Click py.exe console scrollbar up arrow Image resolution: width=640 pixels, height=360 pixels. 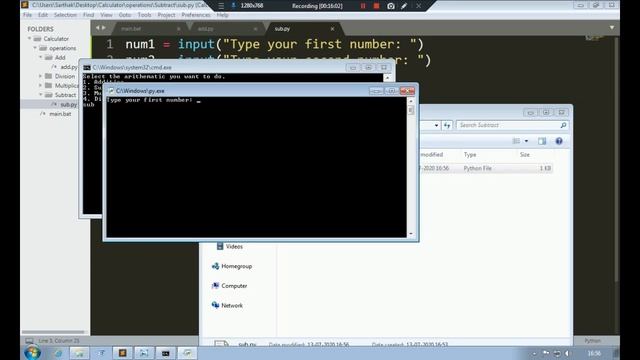(411, 100)
